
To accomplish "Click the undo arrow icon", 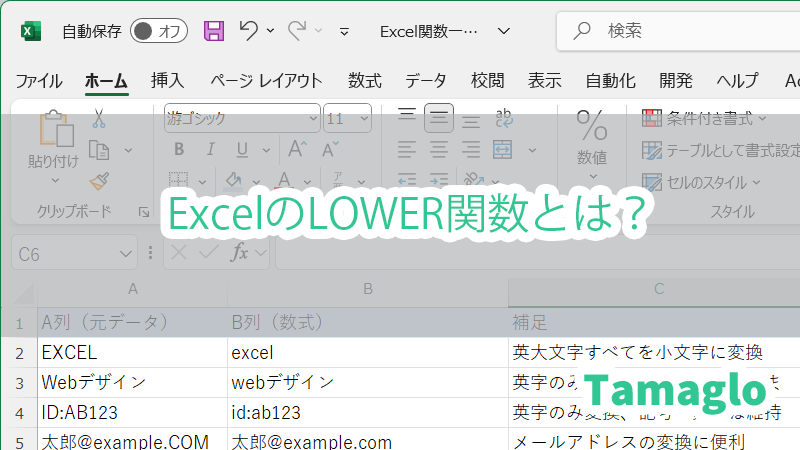I will [249, 30].
